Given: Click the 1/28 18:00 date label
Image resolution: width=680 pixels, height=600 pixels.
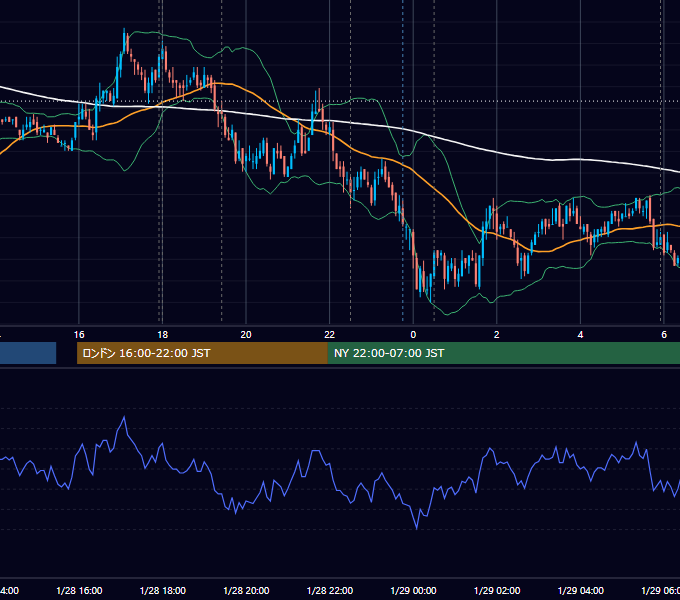Looking at the screenshot, I should point(163,590).
